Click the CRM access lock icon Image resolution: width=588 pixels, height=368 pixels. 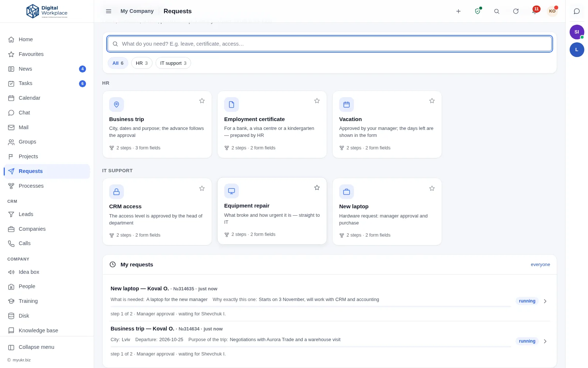(116, 192)
